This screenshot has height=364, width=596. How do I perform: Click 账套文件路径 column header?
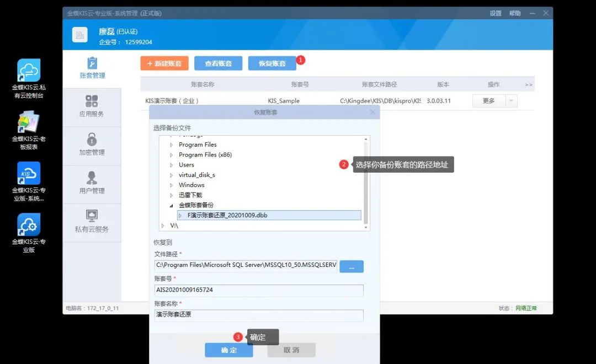click(x=379, y=84)
